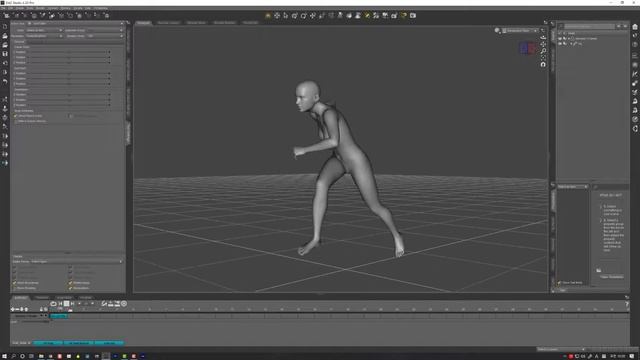Click the magnifier zoom viewport control

pos(543,51)
